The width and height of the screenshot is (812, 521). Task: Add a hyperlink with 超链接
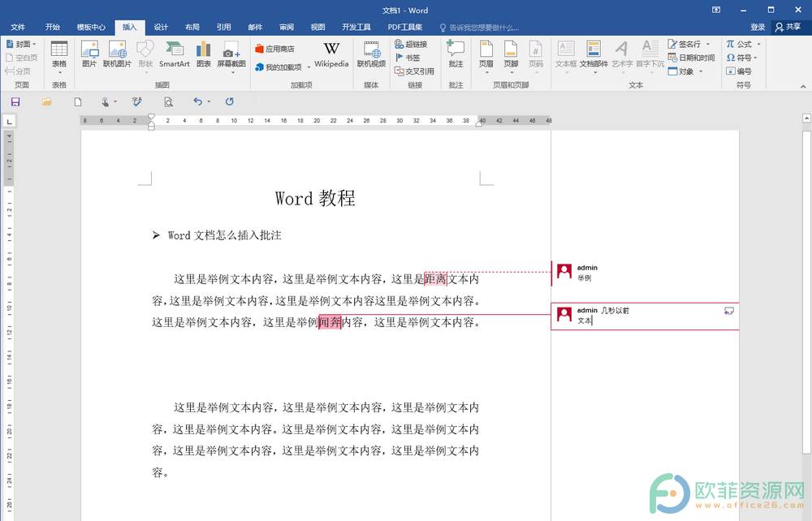411,44
